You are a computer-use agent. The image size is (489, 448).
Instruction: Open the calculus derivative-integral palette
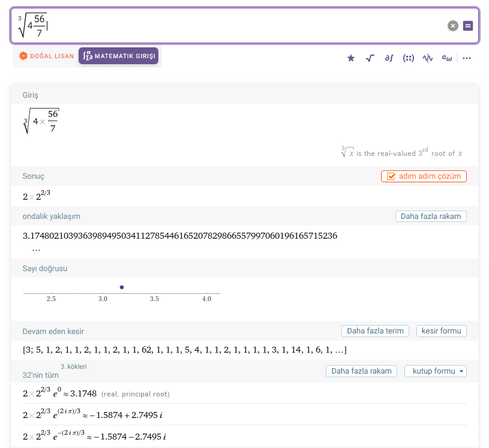coord(389,58)
